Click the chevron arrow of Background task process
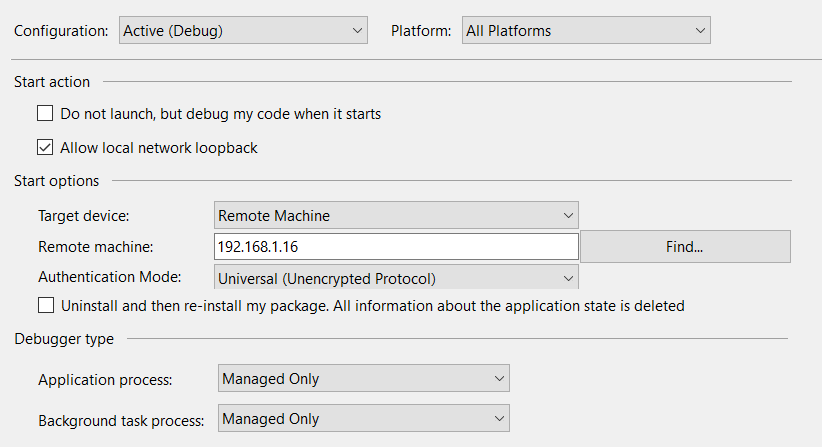 coord(499,418)
